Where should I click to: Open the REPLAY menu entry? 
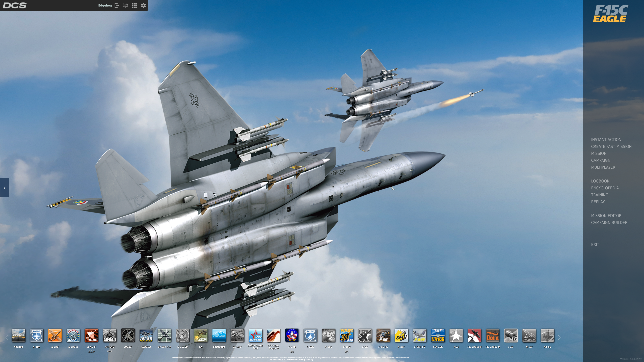[x=598, y=202]
